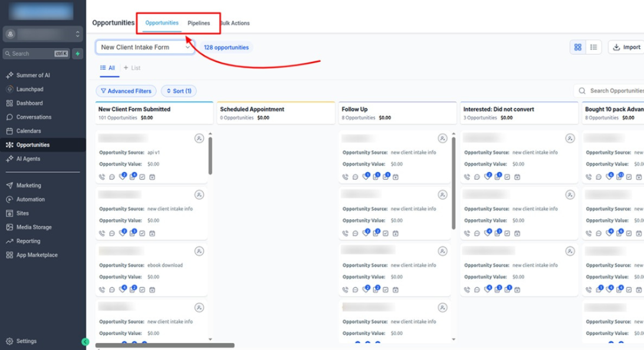
Task: Open Conversations in sidebar
Action: point(34,117)
